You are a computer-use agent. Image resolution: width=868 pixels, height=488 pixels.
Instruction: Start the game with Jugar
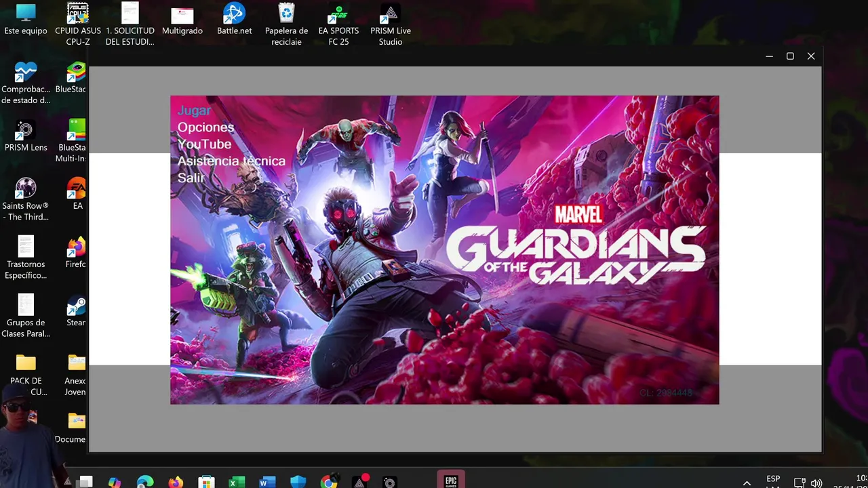(x=194, y=110)
